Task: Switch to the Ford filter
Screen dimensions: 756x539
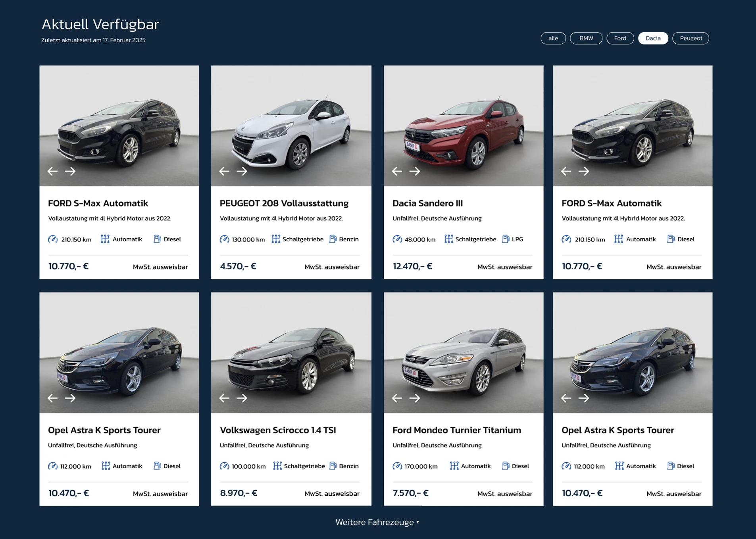Action: point(620,38)
